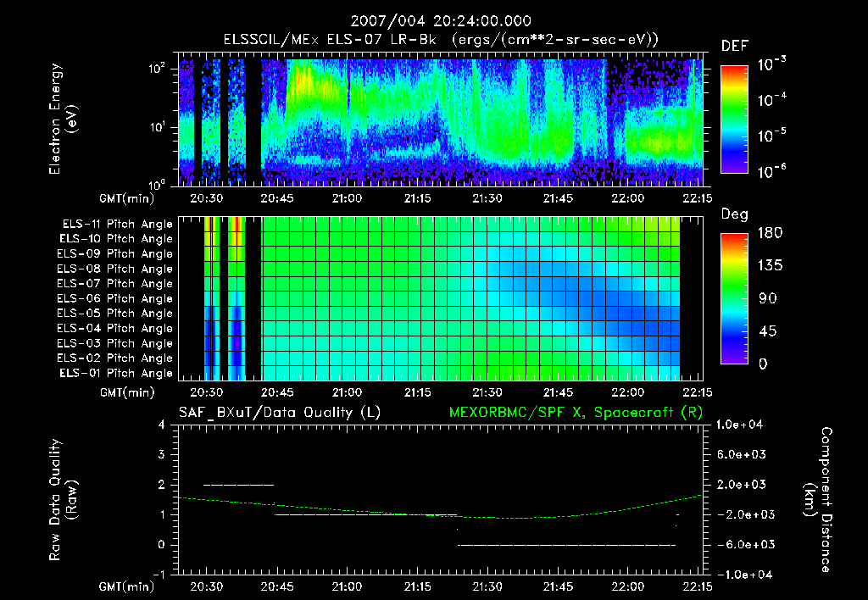Click the 10⁻⁶ DEF scale value
This screenshot has height=600, width=868.
point(771,171)
